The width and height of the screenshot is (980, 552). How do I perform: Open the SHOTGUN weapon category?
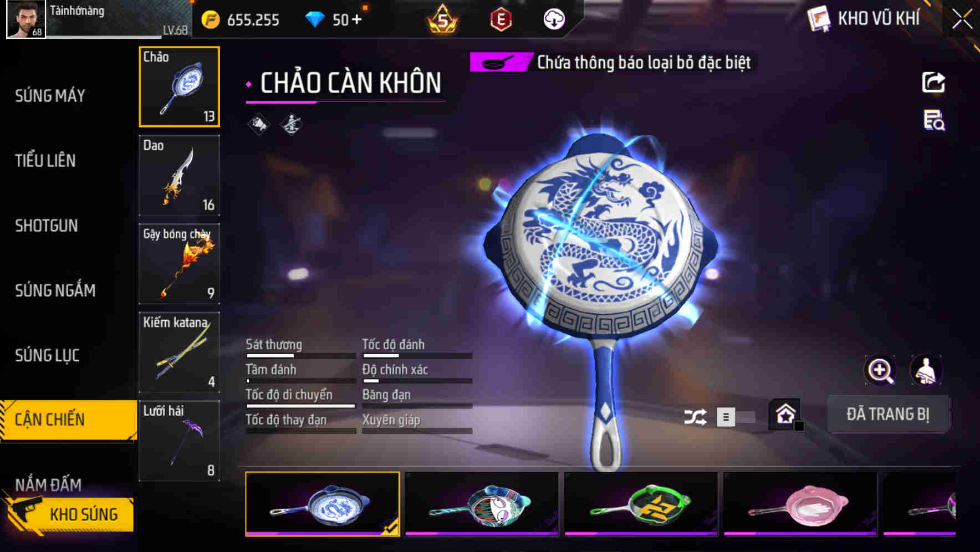47,226
